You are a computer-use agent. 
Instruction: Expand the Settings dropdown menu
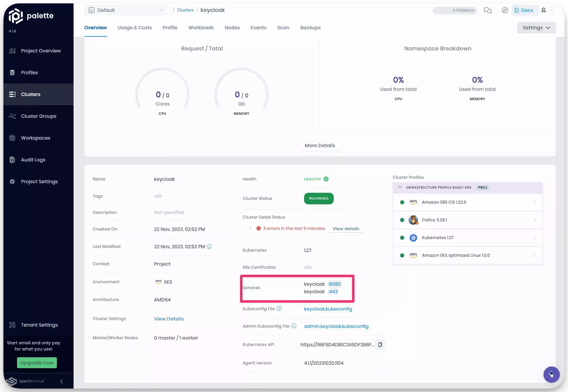(x=536, y=28)
